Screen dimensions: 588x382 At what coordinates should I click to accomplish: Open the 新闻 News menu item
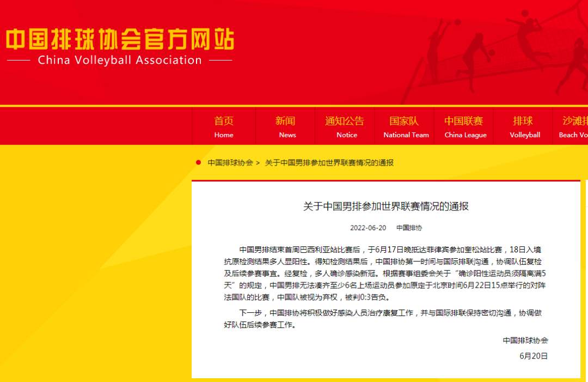(285, 126)
